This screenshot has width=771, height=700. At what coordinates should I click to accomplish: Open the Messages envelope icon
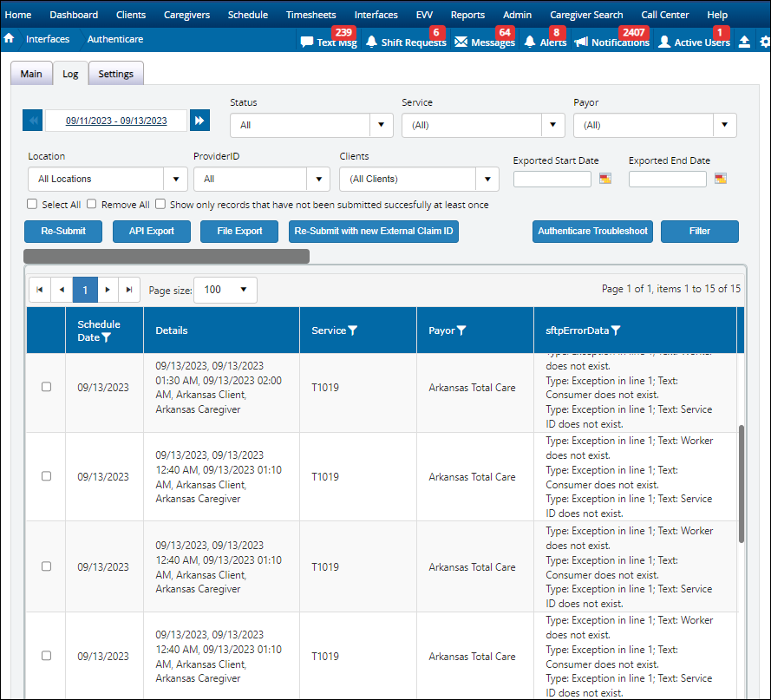coord(461,42)
